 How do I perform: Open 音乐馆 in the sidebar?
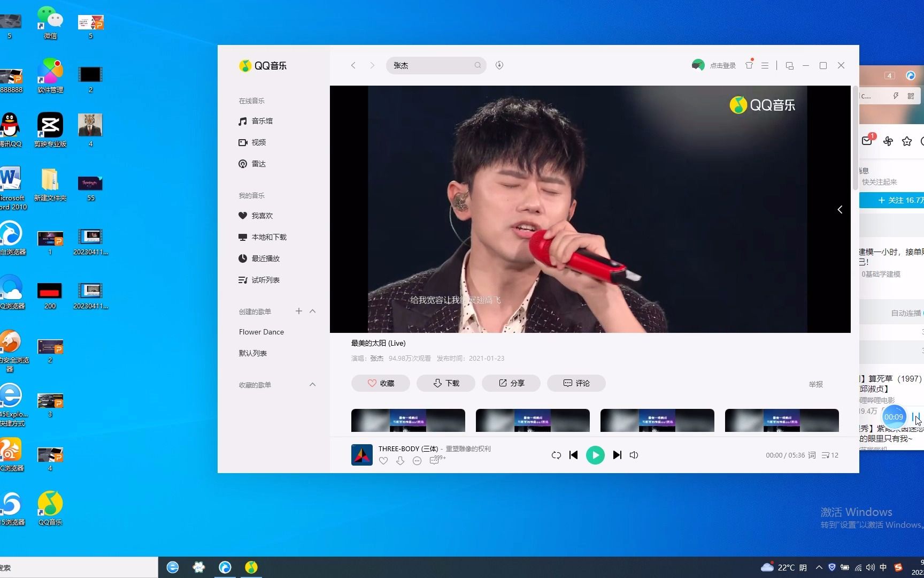[x=256, y=121]
